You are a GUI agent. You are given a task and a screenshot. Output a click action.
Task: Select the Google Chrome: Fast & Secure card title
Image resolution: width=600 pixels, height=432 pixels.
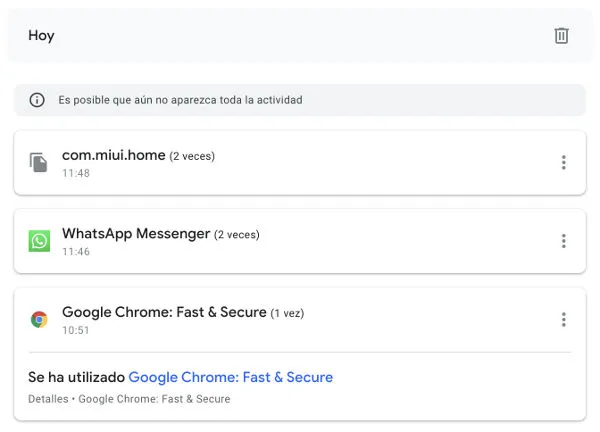point(164,312)
